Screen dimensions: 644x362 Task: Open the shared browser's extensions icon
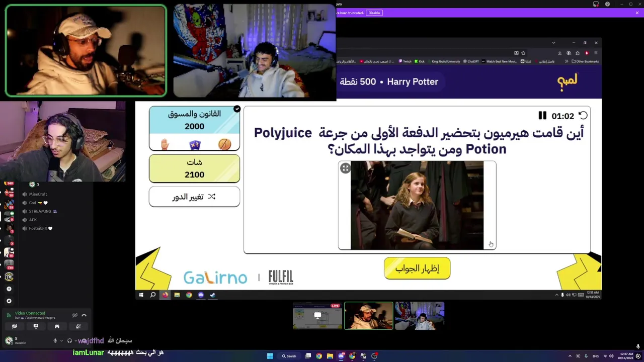pyautogui.click(x=578, y=53)
